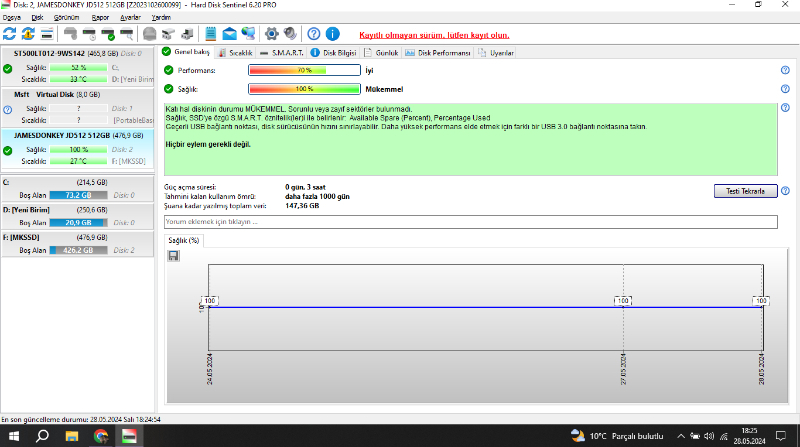This screenshot has width=800, height=447.
Task: Switch to Genel bakış tab
Action: click(x=186, y=52)
